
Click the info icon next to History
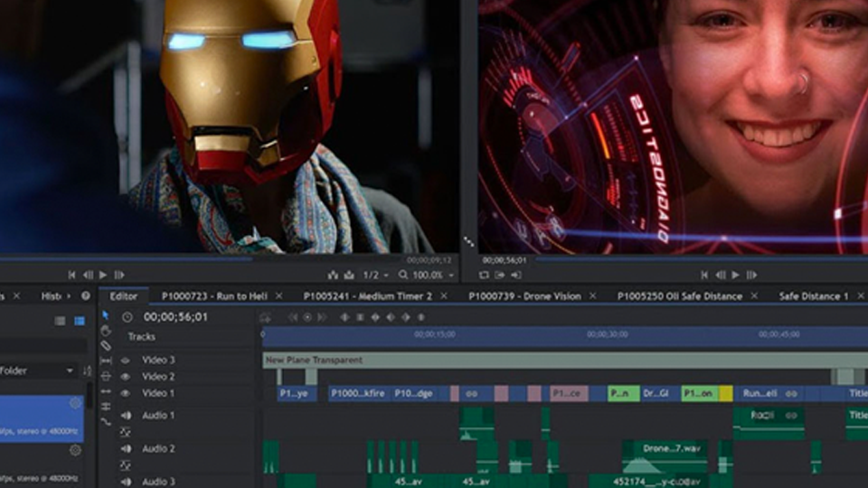pos(86,296)
